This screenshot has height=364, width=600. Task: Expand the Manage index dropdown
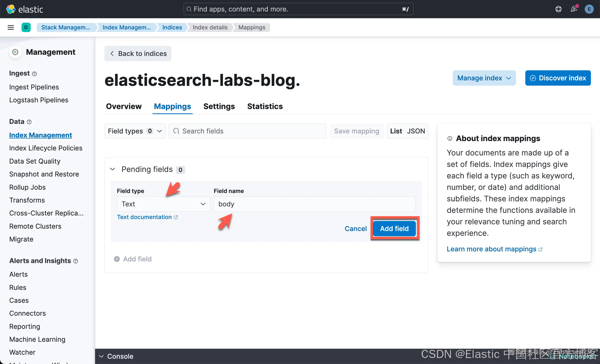click(x=484, y=78)
